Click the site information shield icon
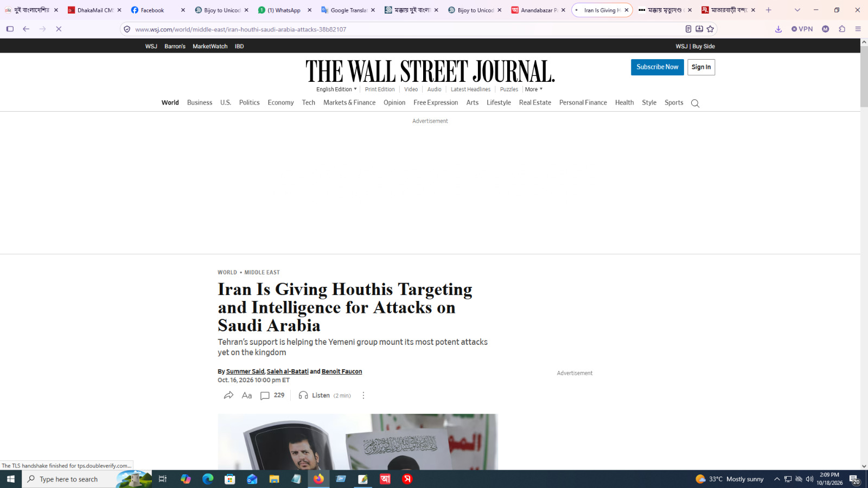The height and width of the screenshot is (488, 868). tap(127, 29)
